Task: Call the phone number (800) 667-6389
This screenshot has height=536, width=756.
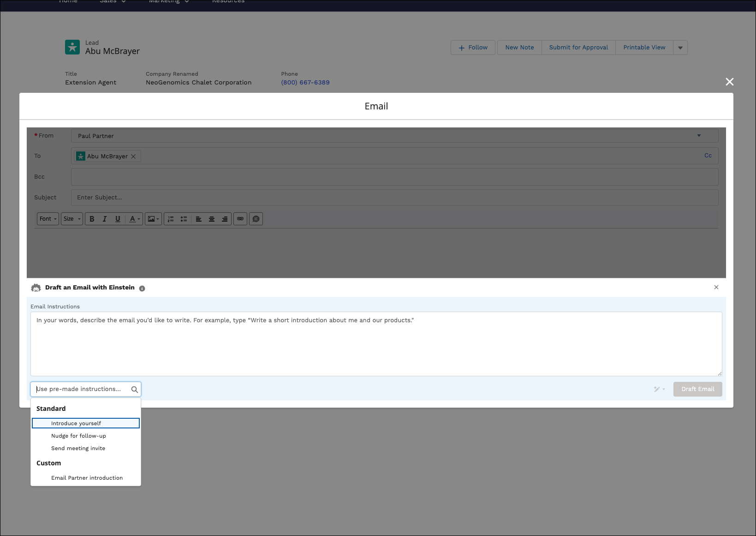Action: point(305,83)
